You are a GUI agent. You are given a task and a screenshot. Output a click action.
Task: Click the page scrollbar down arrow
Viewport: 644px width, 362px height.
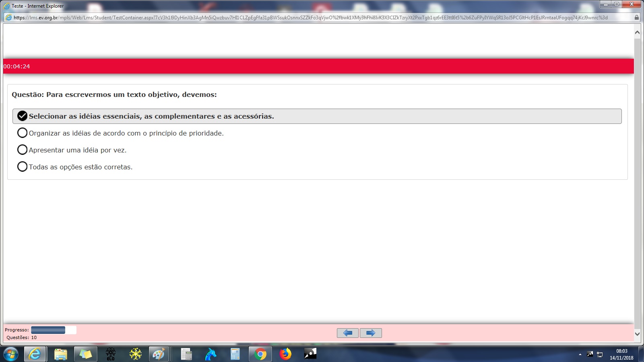click(637, 333)
